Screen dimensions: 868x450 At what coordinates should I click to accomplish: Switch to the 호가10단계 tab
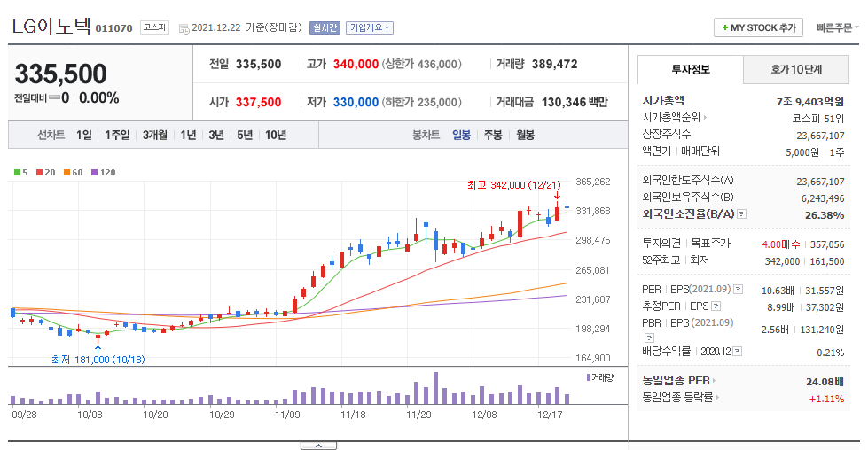point(796,70)
